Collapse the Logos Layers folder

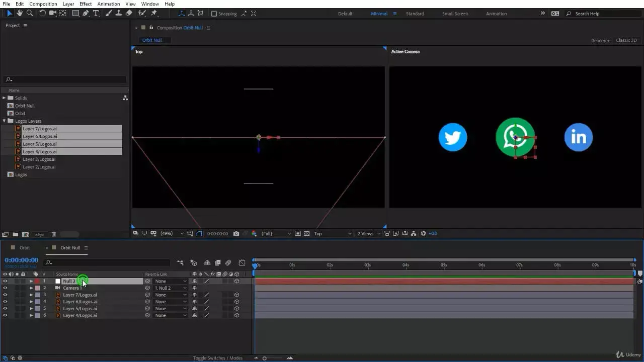click(4, 121)
